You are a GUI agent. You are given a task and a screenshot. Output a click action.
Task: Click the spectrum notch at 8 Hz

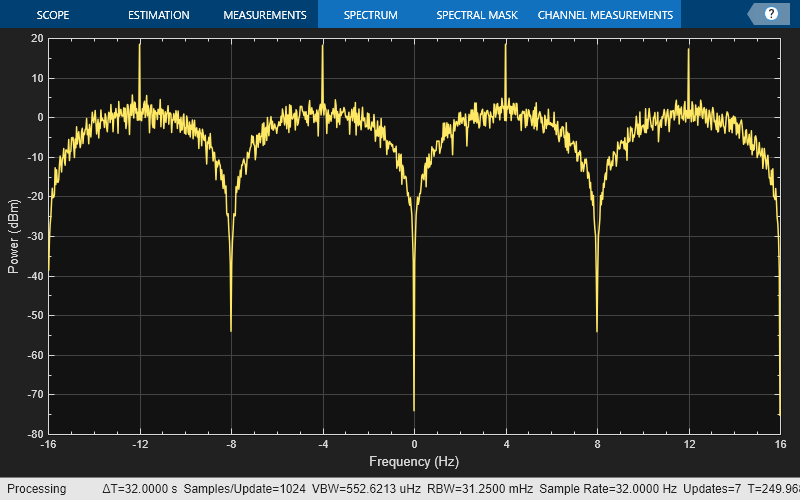(597, 325)
